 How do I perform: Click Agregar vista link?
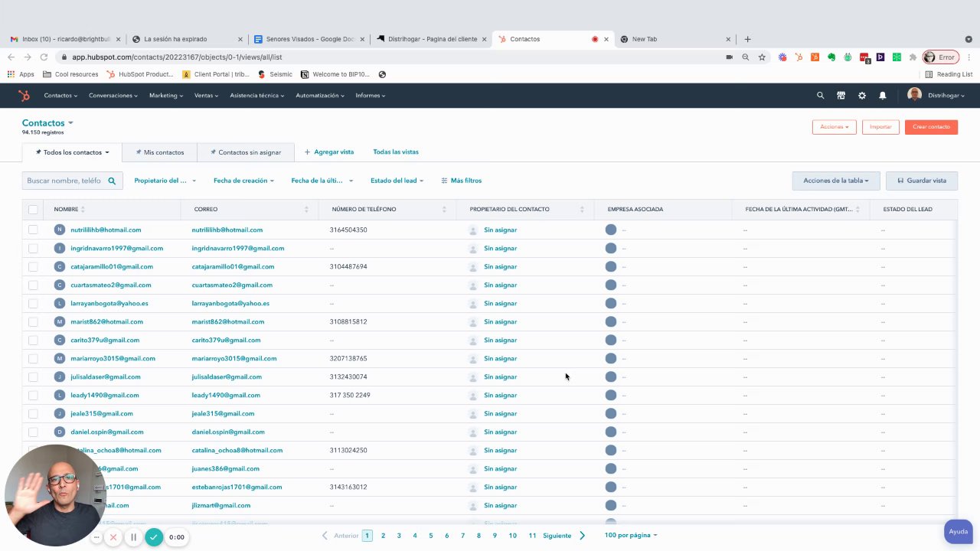[x=329, y=152]
